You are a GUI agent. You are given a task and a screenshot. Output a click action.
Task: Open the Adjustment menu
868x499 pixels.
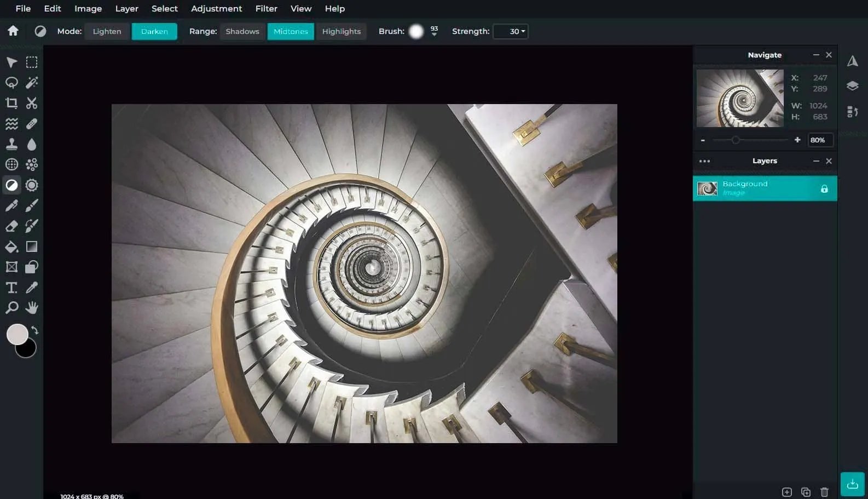coord(216,9)
